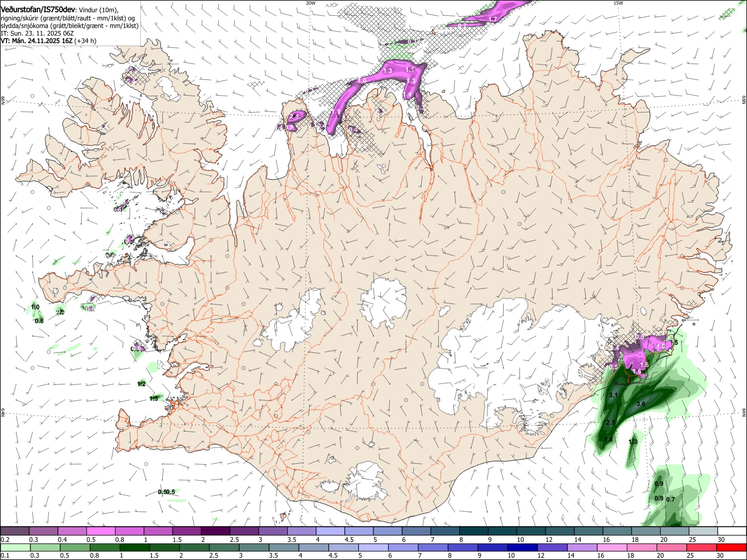The image size is (747, 560).
Task: Click the 0.2 label on snow scale
Action: point(5,540)
